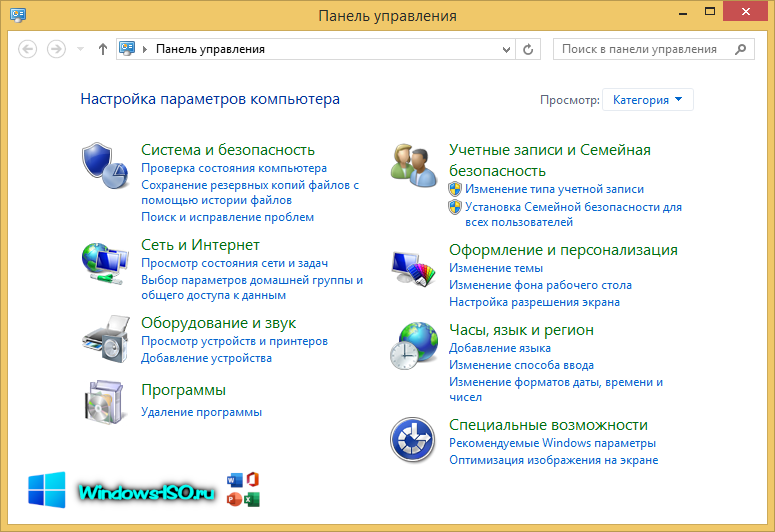This screenshot has width=775, height=532.
Task: Click Настройка разрешения экрана link
Action: point(534,302)
